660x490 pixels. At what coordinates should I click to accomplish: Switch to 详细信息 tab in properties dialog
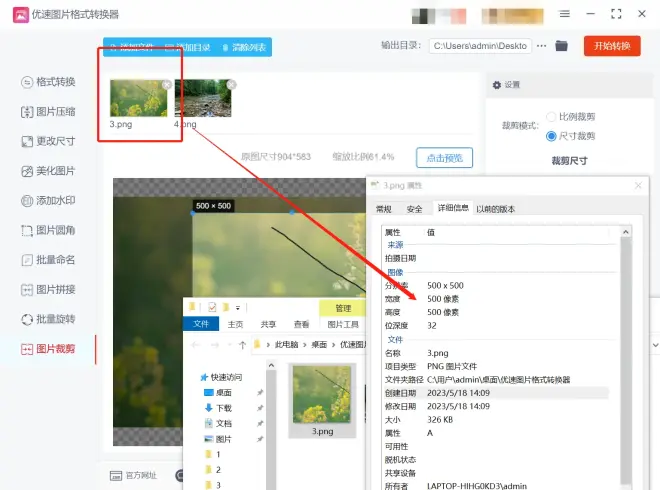click(453, 208)
